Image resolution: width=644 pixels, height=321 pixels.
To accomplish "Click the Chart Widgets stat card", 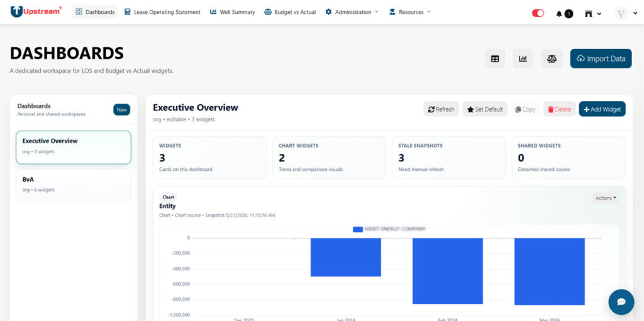I will point(330,158).
